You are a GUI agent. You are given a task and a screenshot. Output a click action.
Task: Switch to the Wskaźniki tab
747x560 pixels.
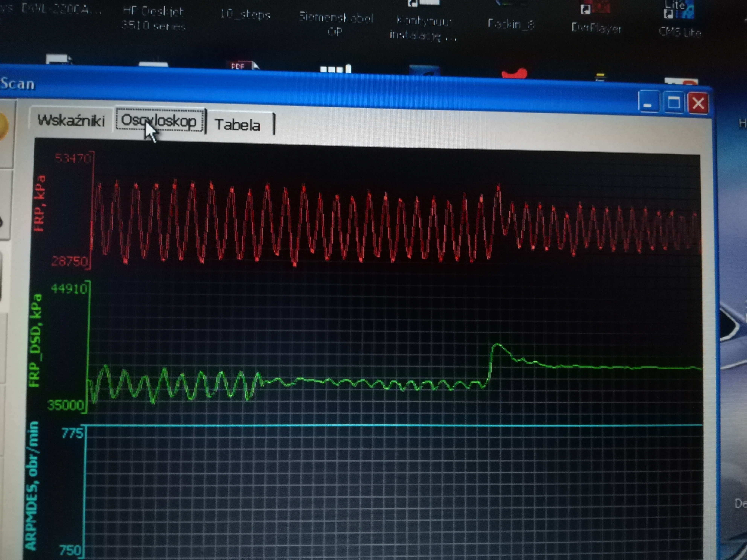(71, 120)
